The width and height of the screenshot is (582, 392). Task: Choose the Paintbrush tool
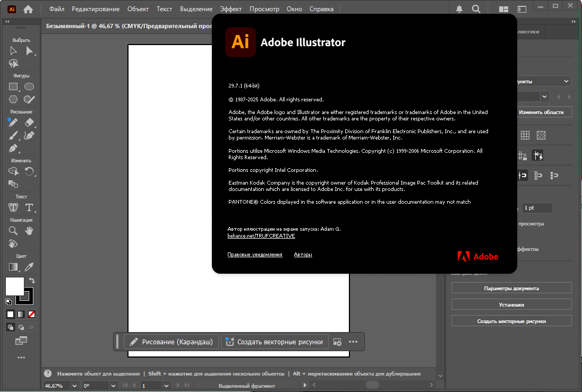(x=13, y=135)
